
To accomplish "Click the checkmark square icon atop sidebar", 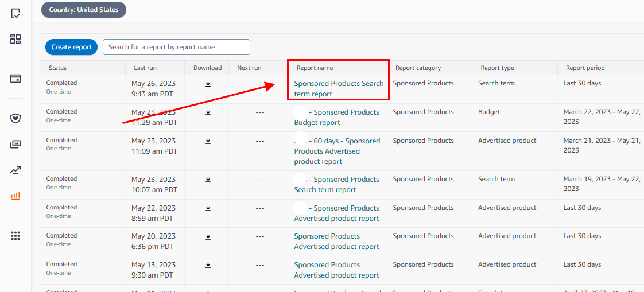I will coord(15,13).
